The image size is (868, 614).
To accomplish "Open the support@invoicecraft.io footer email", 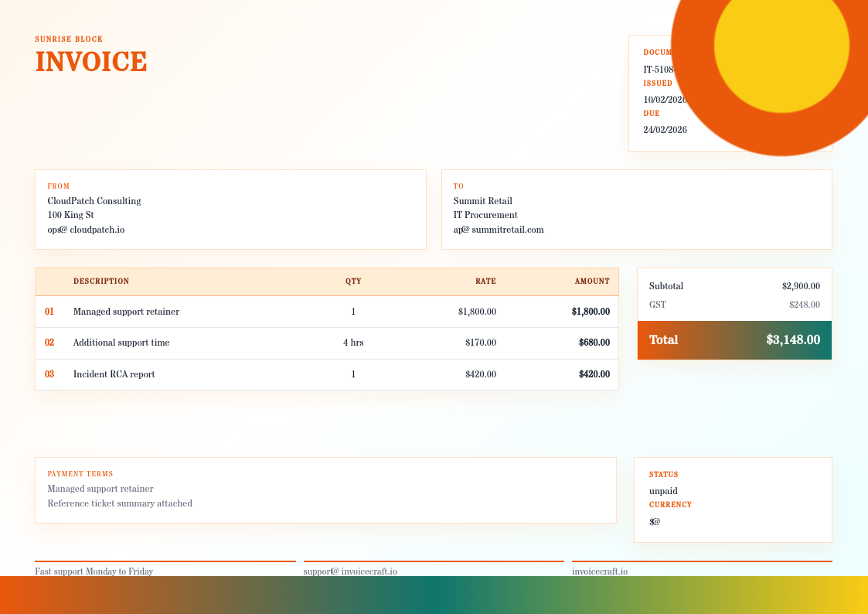I will [350, 571].
